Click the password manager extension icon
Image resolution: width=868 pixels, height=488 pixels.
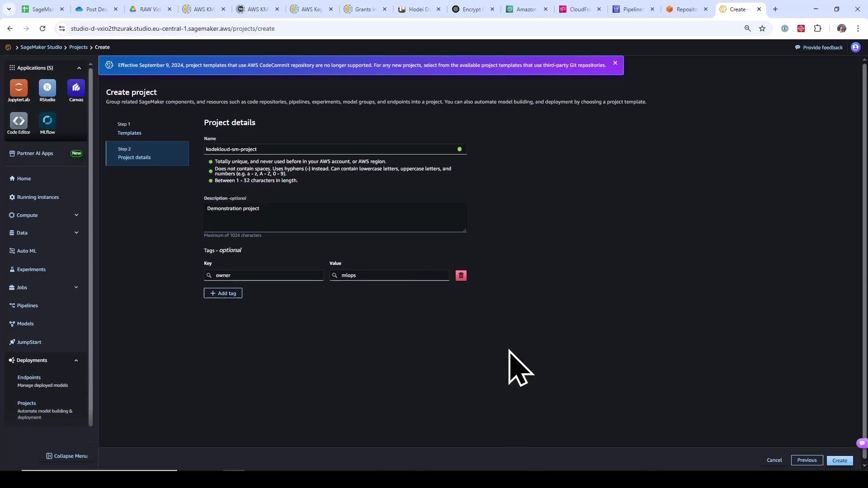pyautogui.click(x=785, y=28)
